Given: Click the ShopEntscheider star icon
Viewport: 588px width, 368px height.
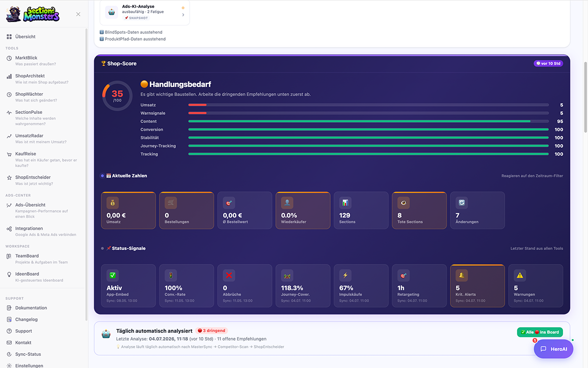Looking at the screenshot, I should click(x=9, y=178).
